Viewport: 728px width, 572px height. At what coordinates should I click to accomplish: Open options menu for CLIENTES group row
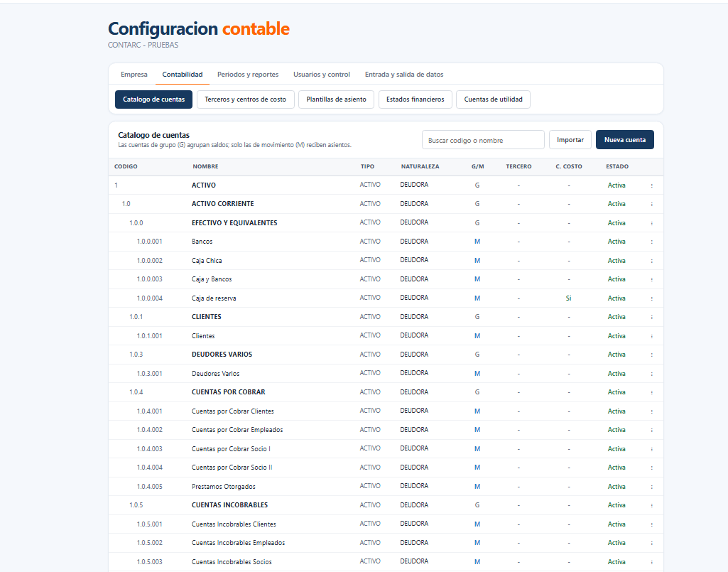point(651,317)
